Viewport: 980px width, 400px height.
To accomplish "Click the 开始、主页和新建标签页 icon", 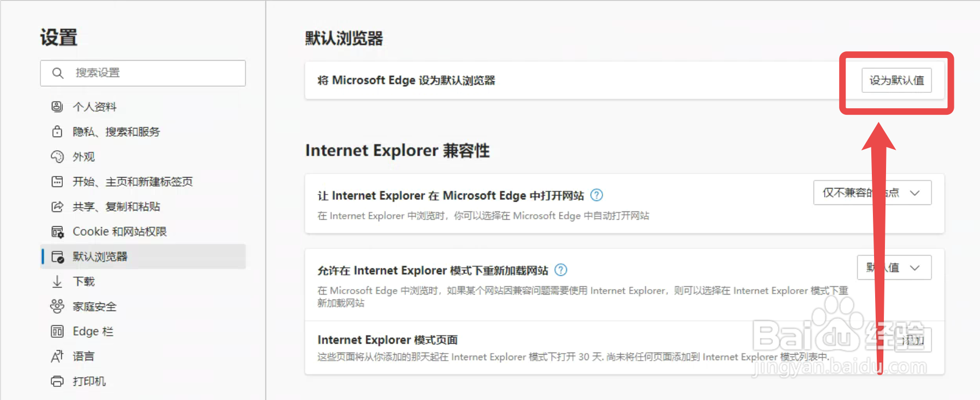I will 57,181.
